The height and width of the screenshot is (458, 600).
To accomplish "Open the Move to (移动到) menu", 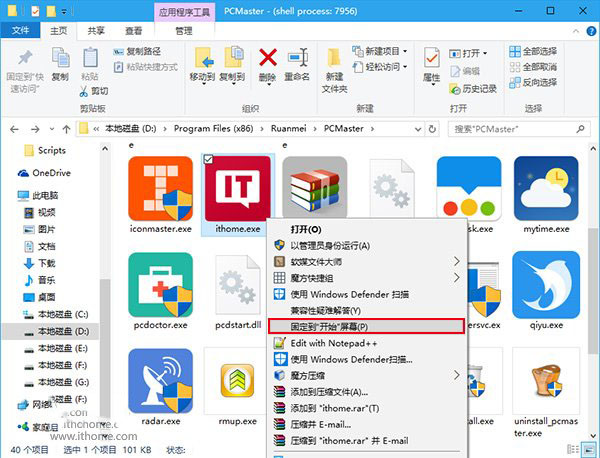I will [x=202, y=65].
